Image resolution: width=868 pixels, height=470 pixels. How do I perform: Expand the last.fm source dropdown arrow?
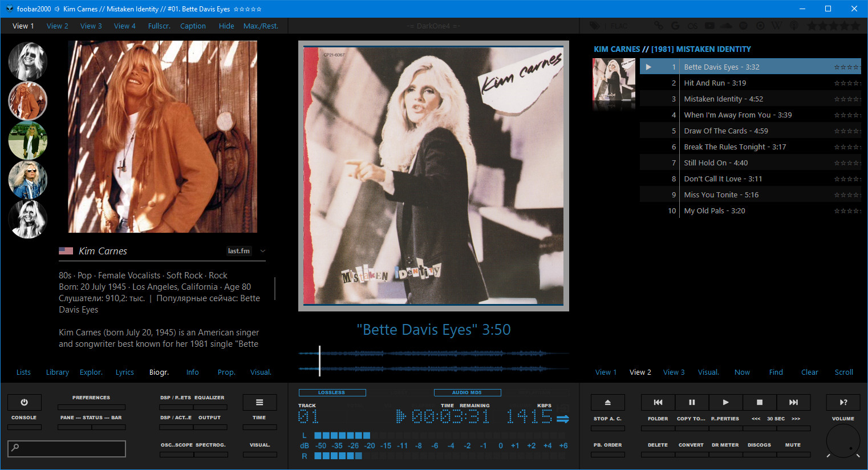point(263,251)
